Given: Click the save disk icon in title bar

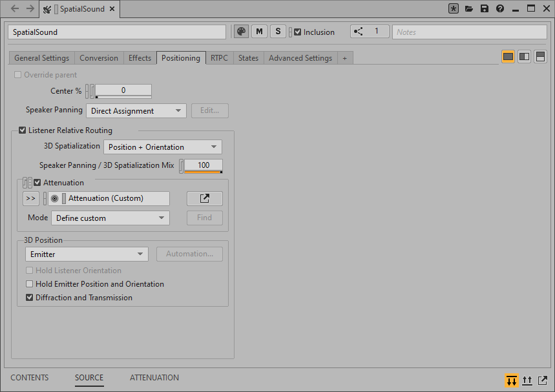Looking at the screenshot, I should point(485,9).
